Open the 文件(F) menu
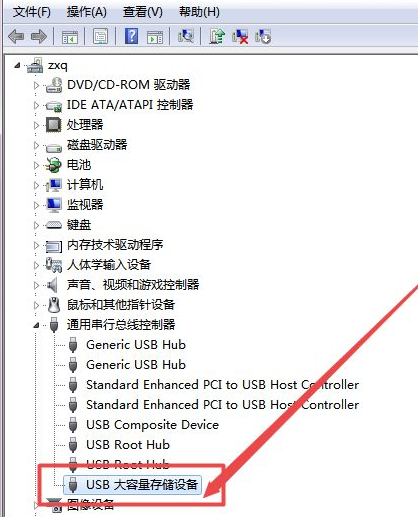The height and width of the screenshot is (517, 418). 32,12
